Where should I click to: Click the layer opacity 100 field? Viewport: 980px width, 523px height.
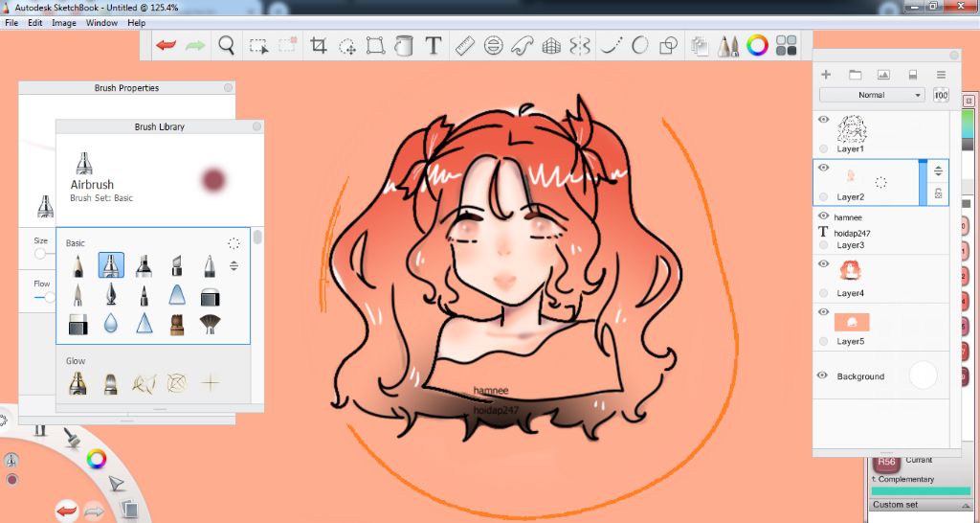[x=941, y=95]
